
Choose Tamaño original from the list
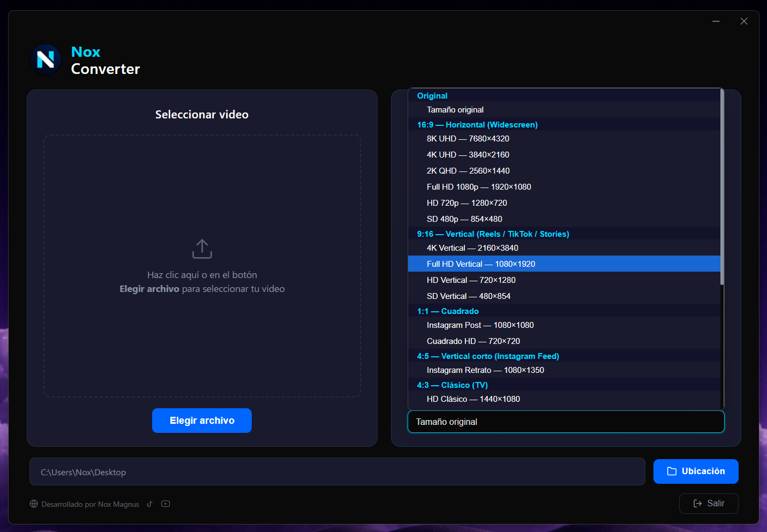click(455, 109)
